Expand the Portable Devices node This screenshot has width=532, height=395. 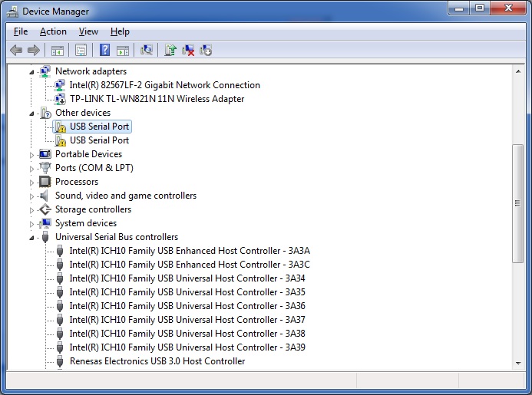pyautogui.click(x=31, y=155)
